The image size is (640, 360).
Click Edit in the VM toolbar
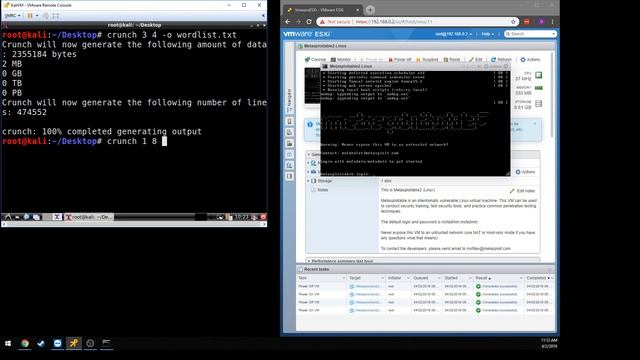point(476,60)
